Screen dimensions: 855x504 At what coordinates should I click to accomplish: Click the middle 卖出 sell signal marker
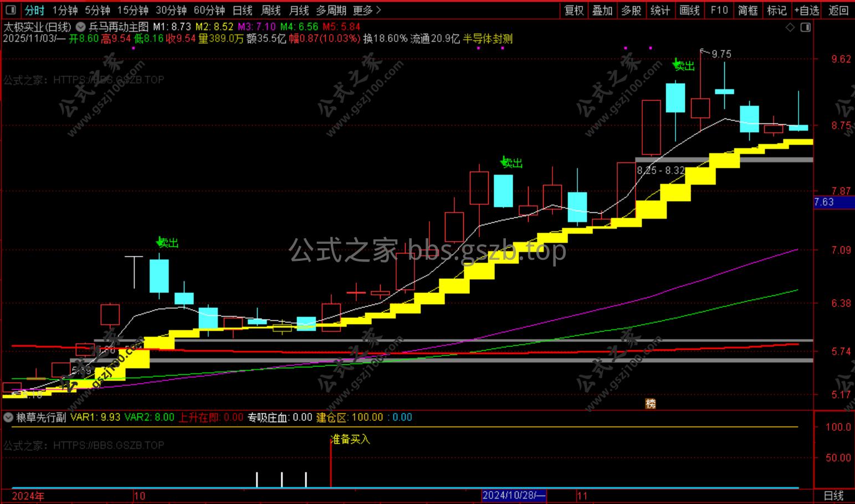click(x=511, y=162)
